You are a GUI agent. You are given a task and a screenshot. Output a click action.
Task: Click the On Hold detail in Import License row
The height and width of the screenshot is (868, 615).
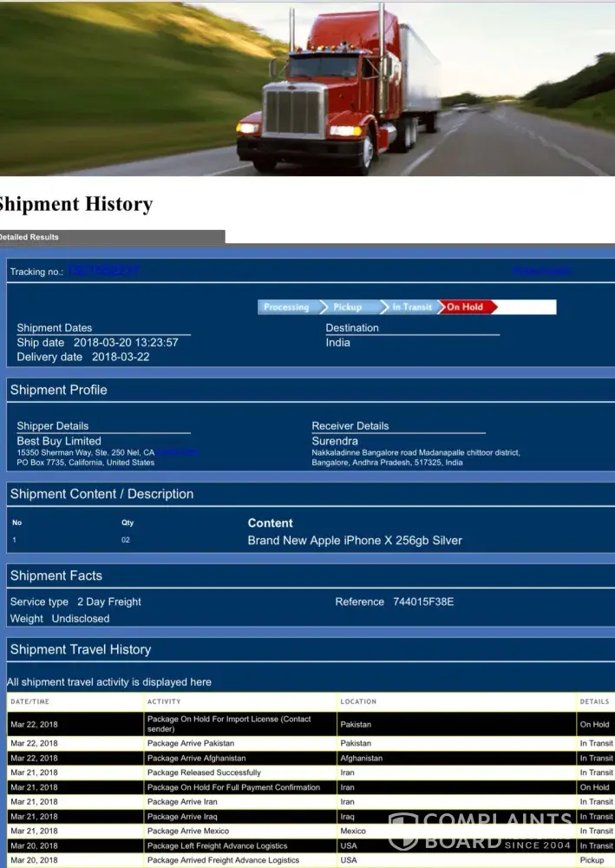[x=594, y=724]
